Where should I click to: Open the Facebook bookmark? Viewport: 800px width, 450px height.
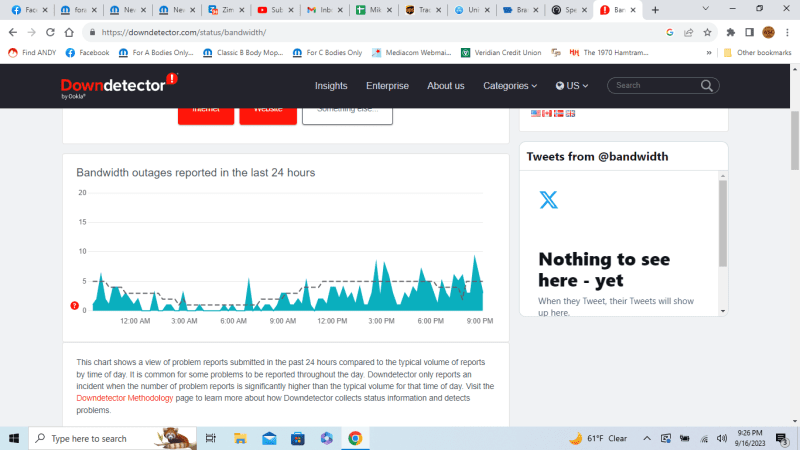tap(87, 53)
